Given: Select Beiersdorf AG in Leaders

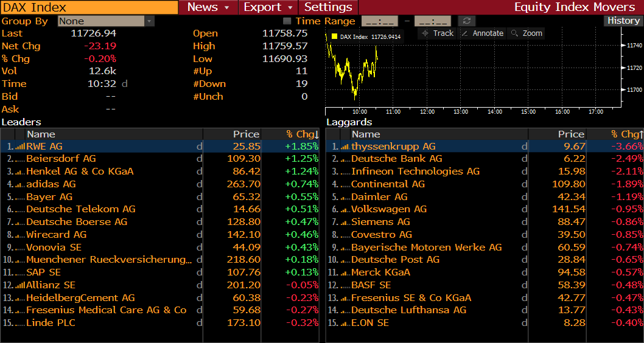Looking at the screenshot, I should 159,159.
